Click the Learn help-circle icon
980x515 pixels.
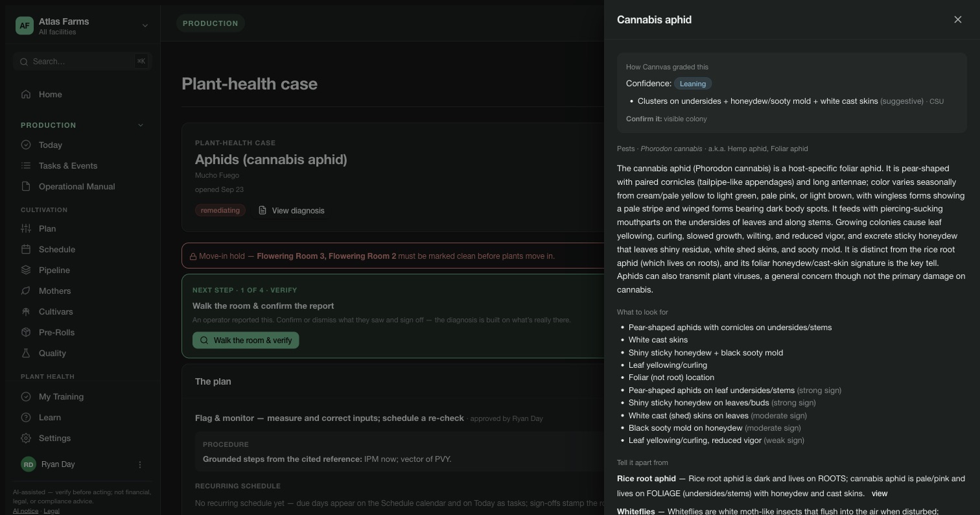(x=26, y=418)
